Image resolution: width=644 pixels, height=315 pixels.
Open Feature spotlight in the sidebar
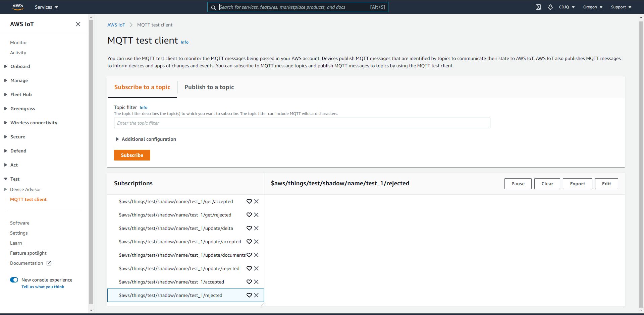pos(28,253)
